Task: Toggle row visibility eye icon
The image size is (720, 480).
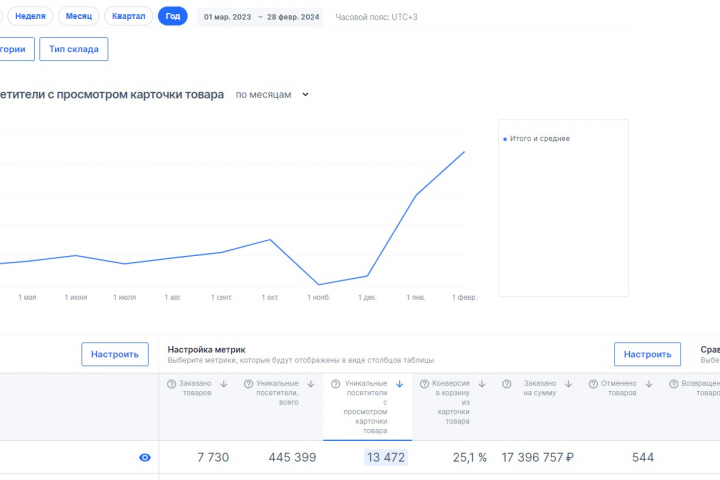Action: 145,457
